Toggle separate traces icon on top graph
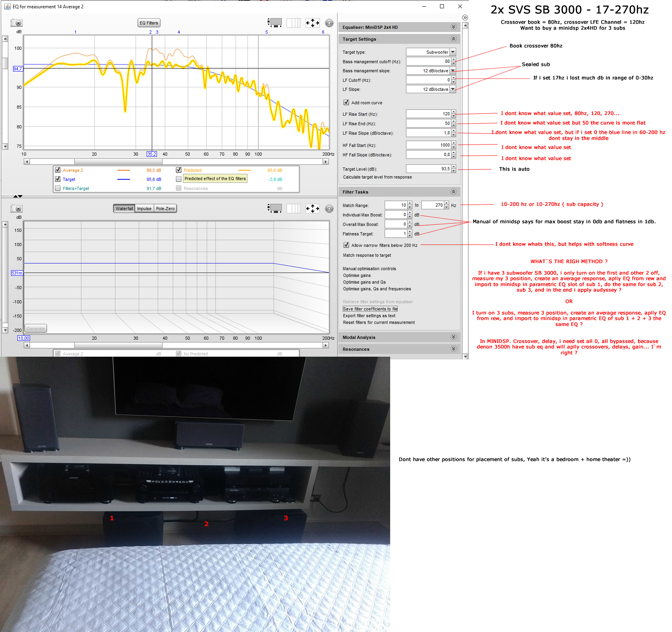Image resolution: width=672 pixels, height=632 pixels. point(293,23)
